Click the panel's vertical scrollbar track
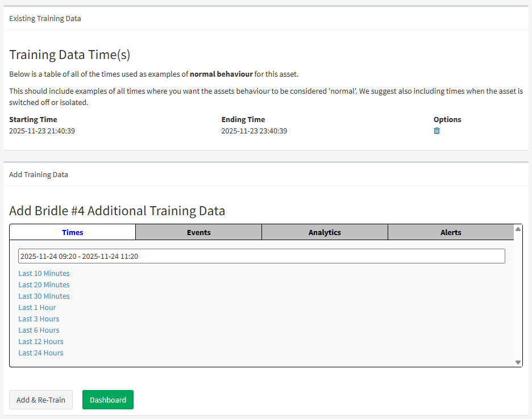The height and width of the screenshot is (419, 532). [518, 295]
